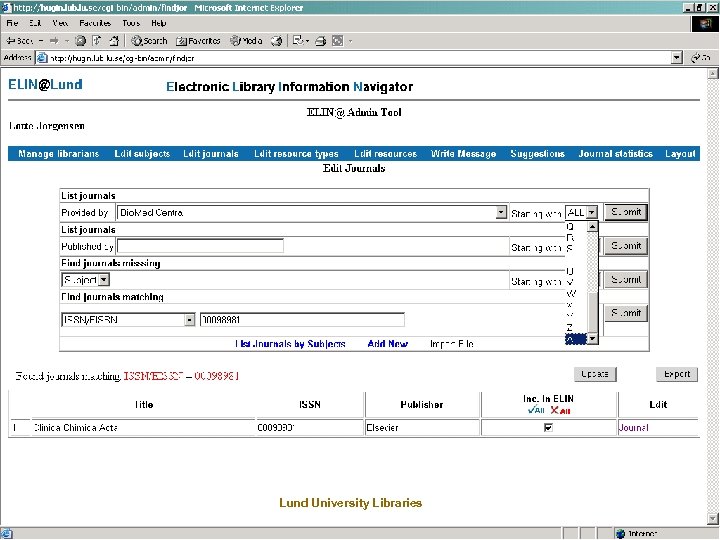Viewport: 720px width, 540px height.
Task: Go to Write Message tab
Action: (463, 154)
